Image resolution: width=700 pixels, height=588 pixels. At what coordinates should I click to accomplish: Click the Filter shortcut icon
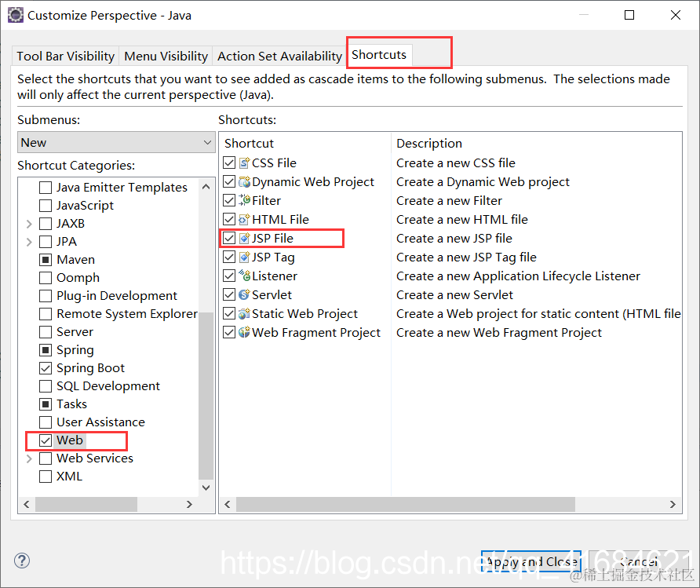[x=244, y=200]
